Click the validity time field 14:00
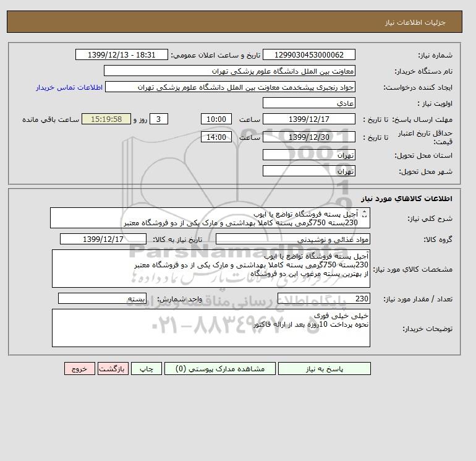 click(x=216, y=137)
